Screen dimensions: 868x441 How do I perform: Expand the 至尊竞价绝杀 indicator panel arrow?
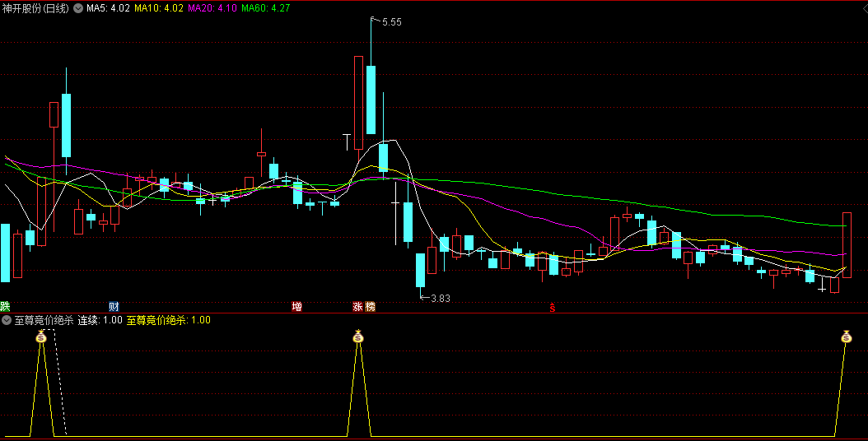(x=7, y=320)
